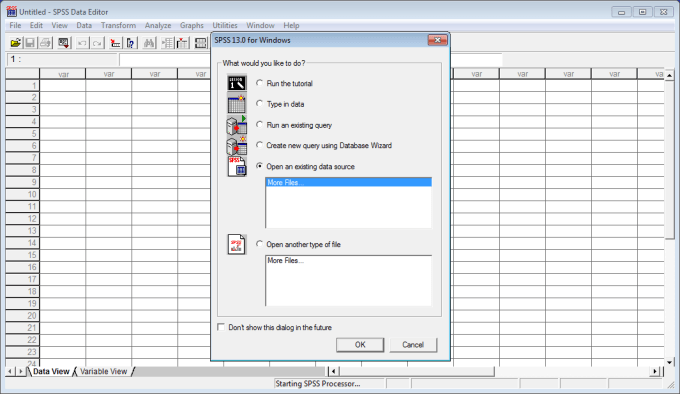Click the Go to Case toolbar icon
The image size is (680, 394).
click(x=115, y=42)
